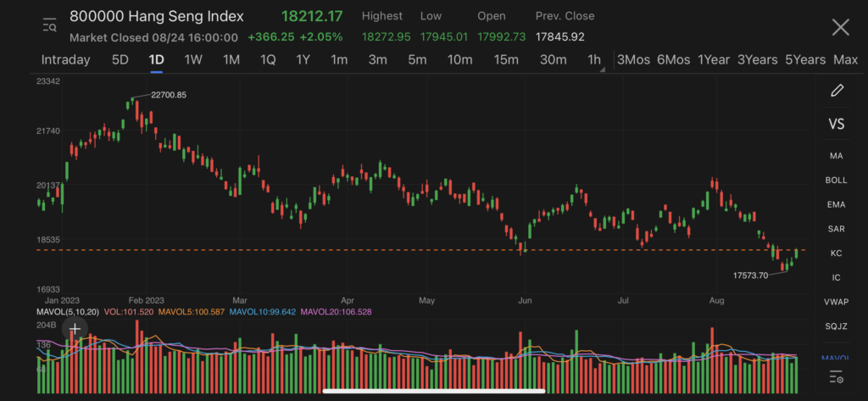Screen dimensions: 868x401
Task: Select the 1M monthly timeframe tab
Action: pyautogui.click(x=231, y=60)
